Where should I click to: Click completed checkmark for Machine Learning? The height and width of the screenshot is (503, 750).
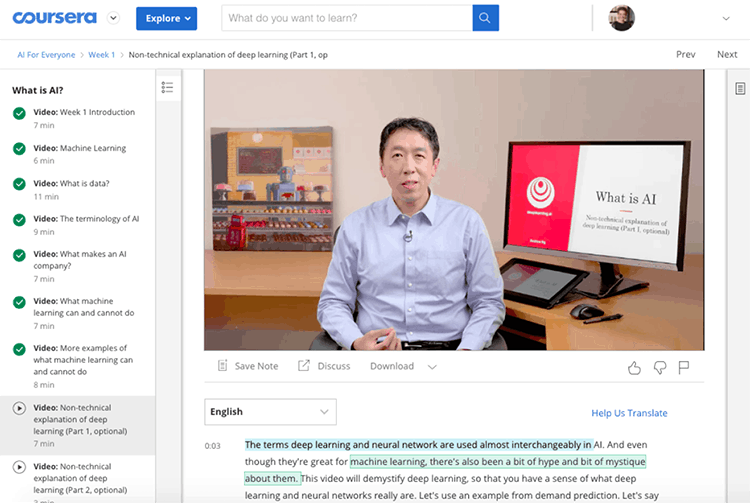19,149
